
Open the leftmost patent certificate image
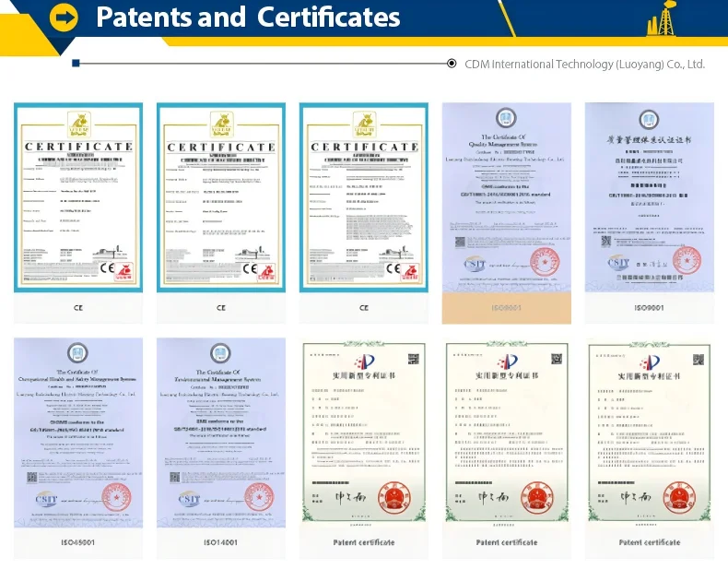[364, 433]
